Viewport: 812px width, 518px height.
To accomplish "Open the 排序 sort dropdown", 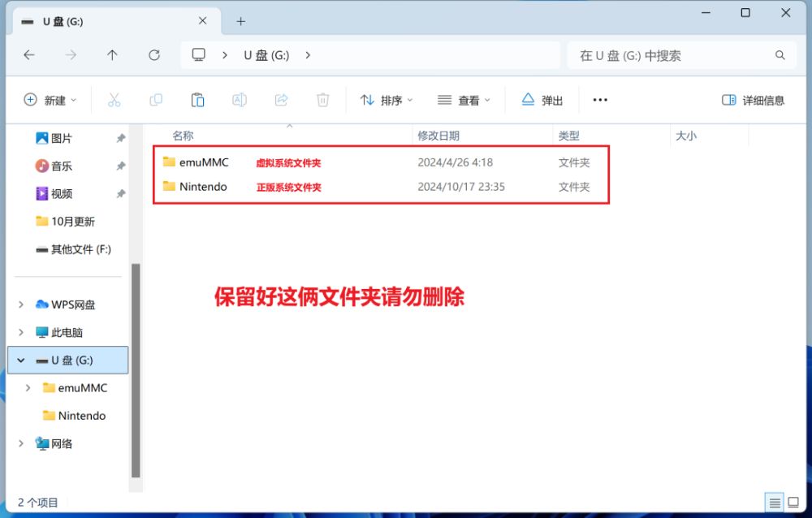I will point(386,99).
